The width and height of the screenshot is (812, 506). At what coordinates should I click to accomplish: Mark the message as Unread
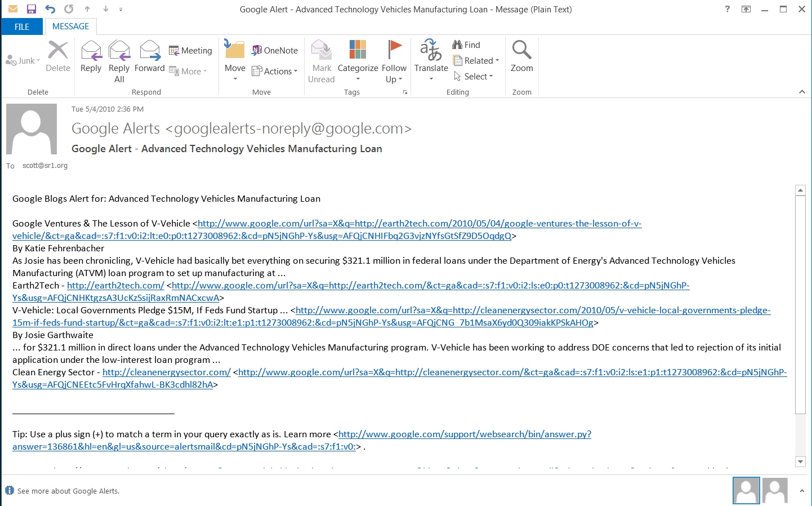coord(322,61)
